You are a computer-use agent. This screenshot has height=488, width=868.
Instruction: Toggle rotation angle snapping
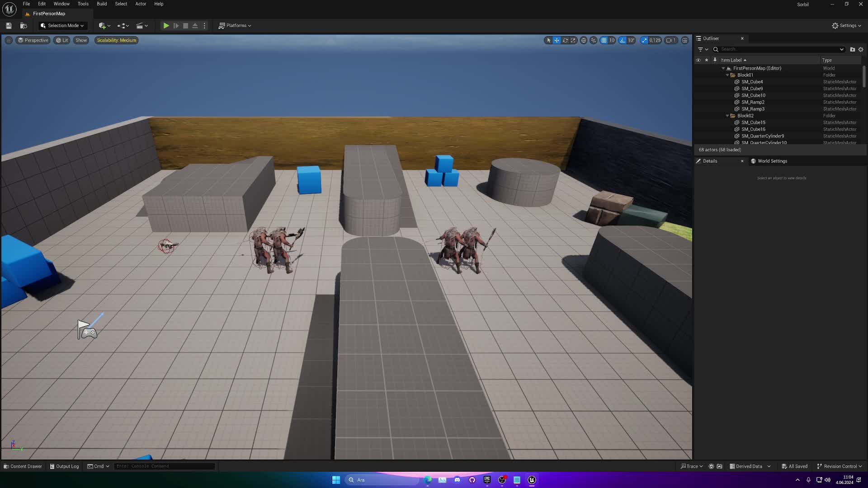(x=623, y=40)
